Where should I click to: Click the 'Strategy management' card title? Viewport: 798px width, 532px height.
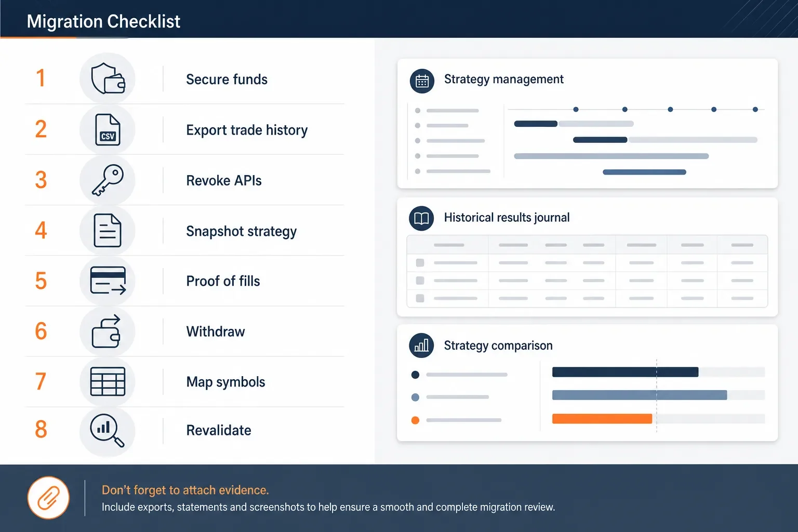(503, 79)
